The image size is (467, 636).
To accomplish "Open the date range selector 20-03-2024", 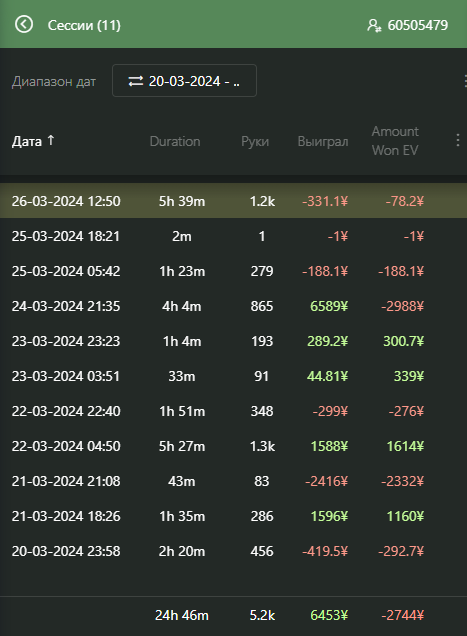I will pos(184,81).
